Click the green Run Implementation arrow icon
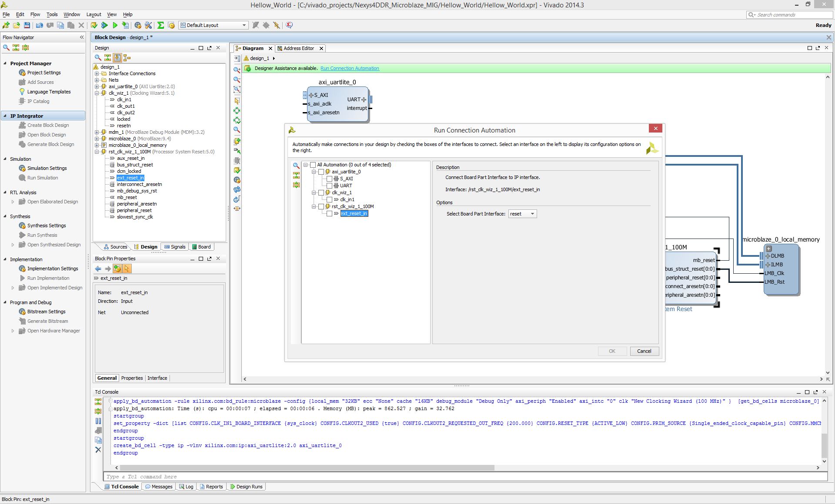 click(x=115, y=25)
